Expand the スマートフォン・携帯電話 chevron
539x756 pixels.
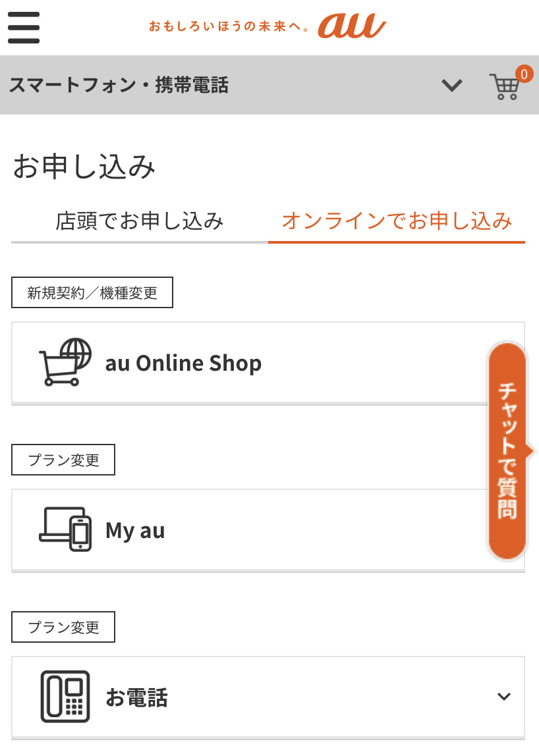(x=451, y=86)
